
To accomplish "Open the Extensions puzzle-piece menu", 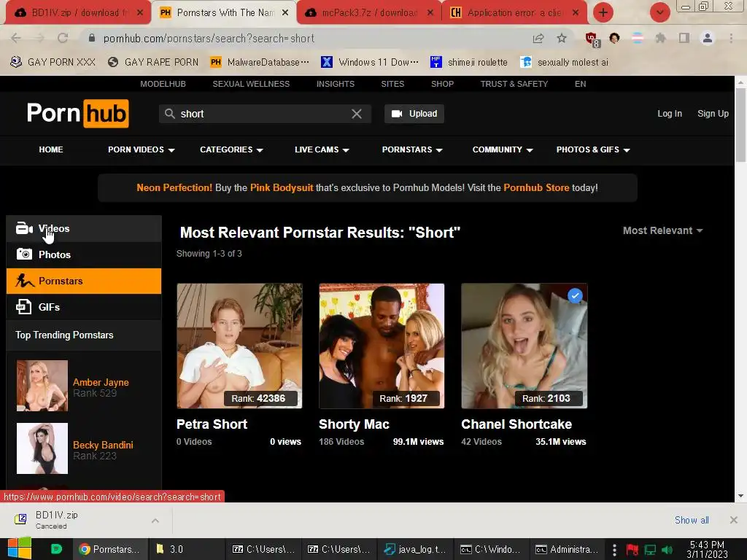I will tap(660, 38).
